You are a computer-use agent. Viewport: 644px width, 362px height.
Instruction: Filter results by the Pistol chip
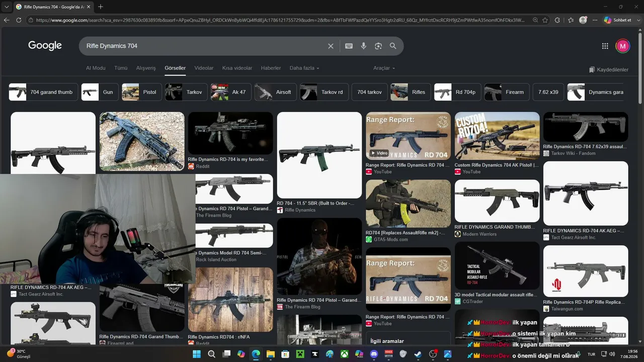click(x=142, y=92)
